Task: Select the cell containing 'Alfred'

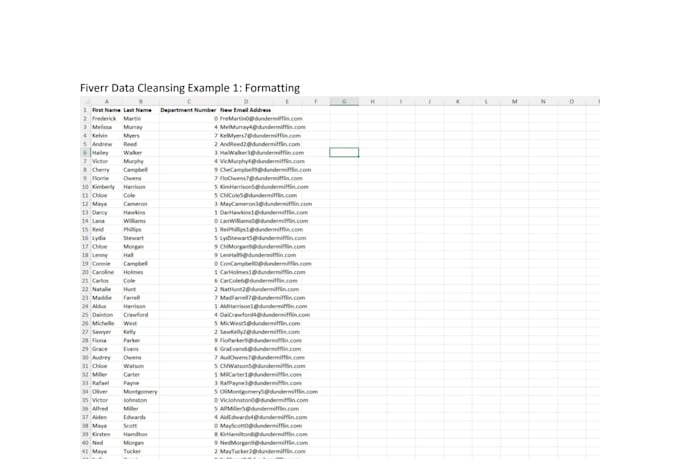Action: click(x=106, y=409)
